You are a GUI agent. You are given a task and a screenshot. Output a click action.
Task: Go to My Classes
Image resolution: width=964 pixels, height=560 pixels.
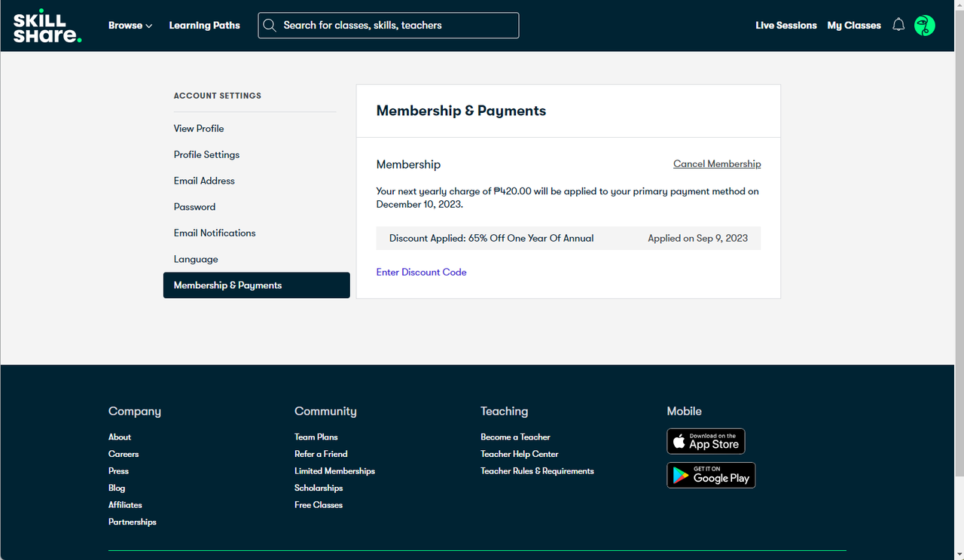click(x=854, y=26)
